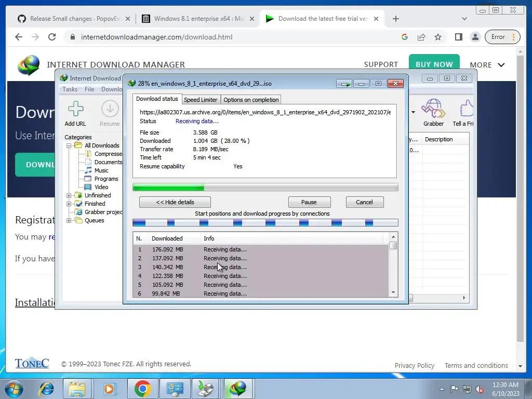Screen dimensions: 532x399
Task: Click the Chrome icon in the taskbar
Action: 142,389
